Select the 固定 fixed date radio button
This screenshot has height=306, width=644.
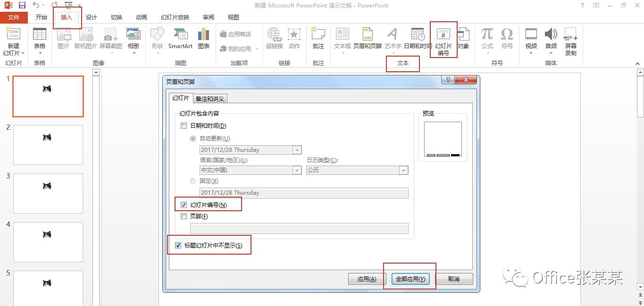[192, 181]
